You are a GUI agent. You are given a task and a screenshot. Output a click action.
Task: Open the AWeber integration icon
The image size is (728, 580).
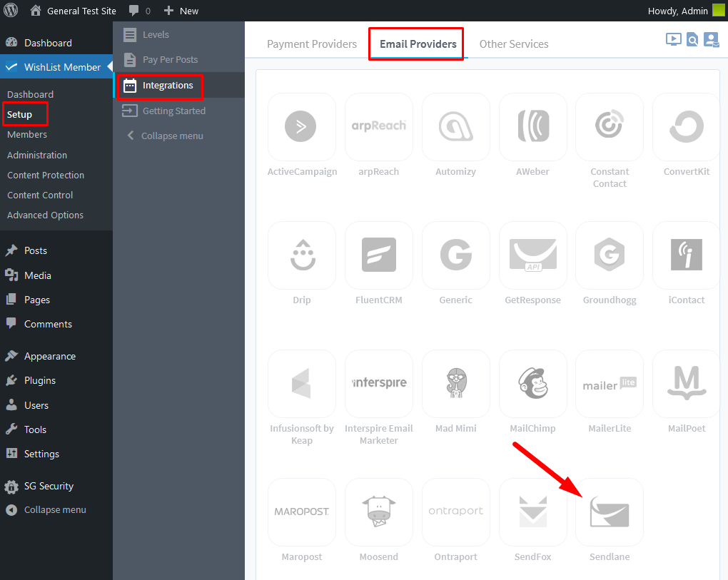click(x=532, y=127)
